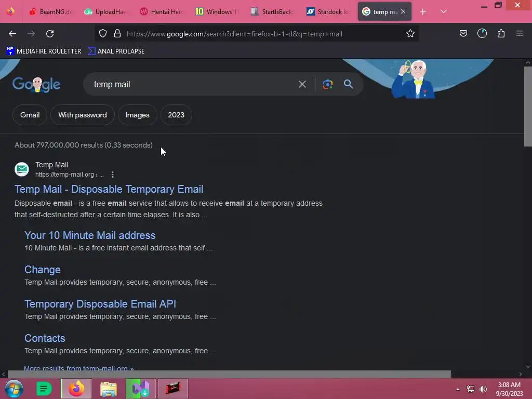532x399 pixels.
Task: Open the Save to Pocket button
Action: click(463, 33)
